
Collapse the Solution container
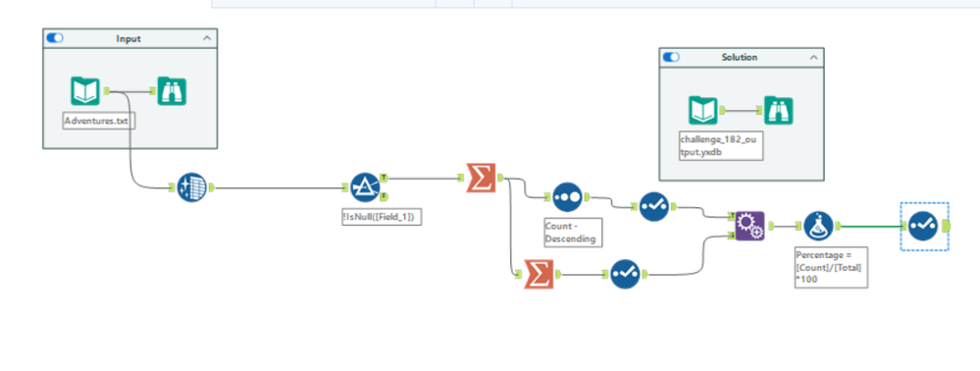[x=814, y=57]
